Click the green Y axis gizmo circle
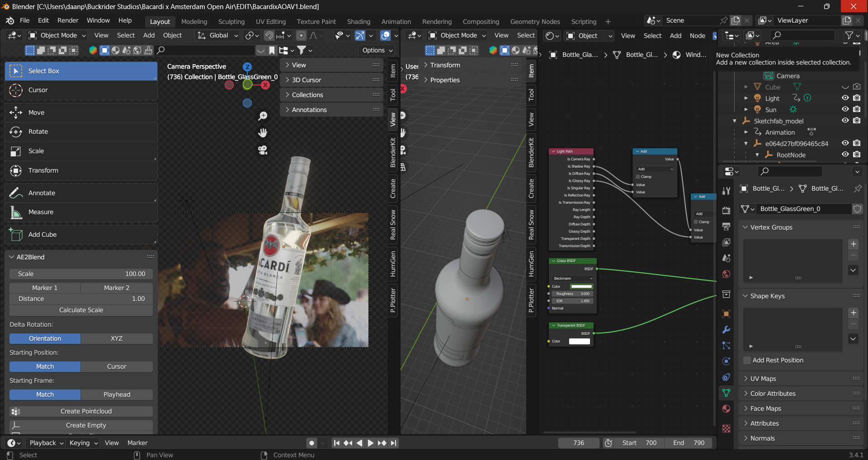Viewport: 868px width, 460px height. [x=247, y=84]
